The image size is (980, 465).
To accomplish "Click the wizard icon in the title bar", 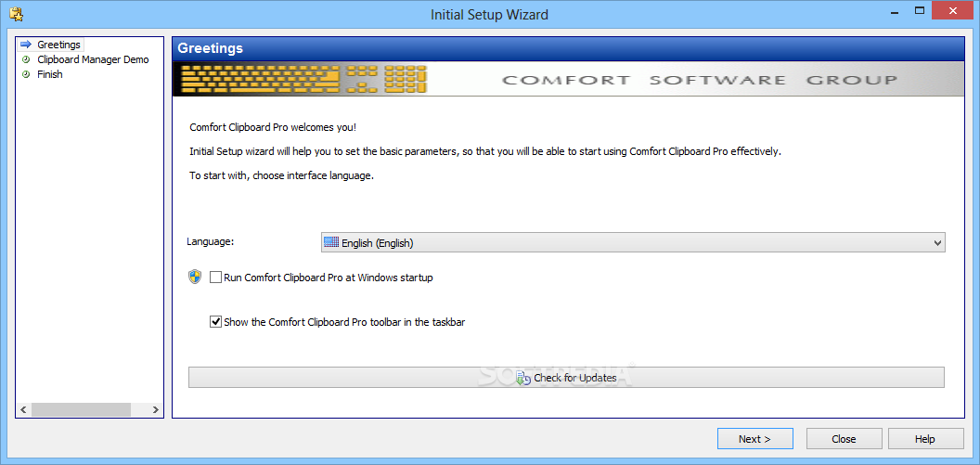I will coord(17,13).
